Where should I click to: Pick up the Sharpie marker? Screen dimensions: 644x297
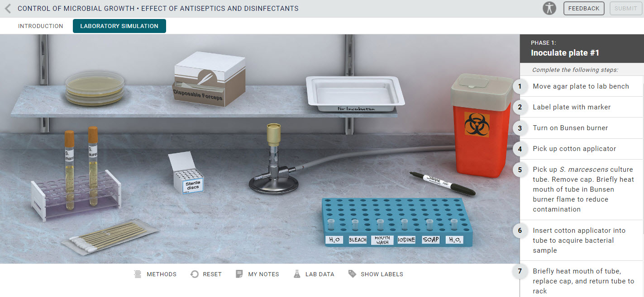click(x=443, y=183)
